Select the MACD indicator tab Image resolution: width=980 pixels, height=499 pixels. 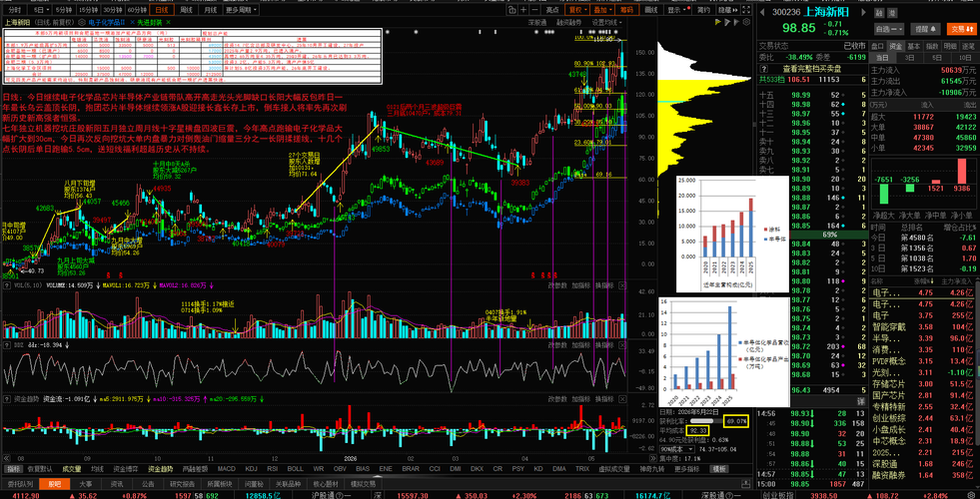[226, 468]
